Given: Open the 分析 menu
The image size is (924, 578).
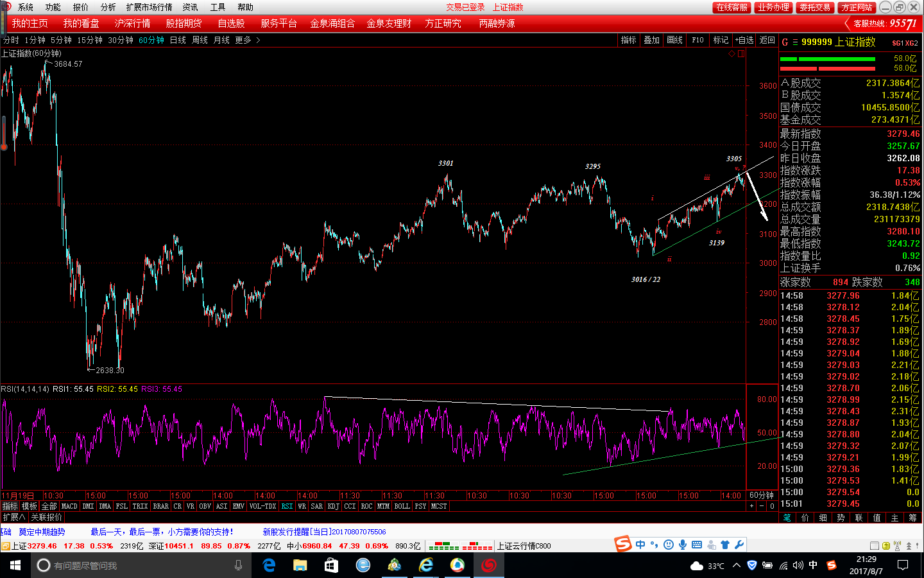Looking at the screenshot, I should (108, 7).
